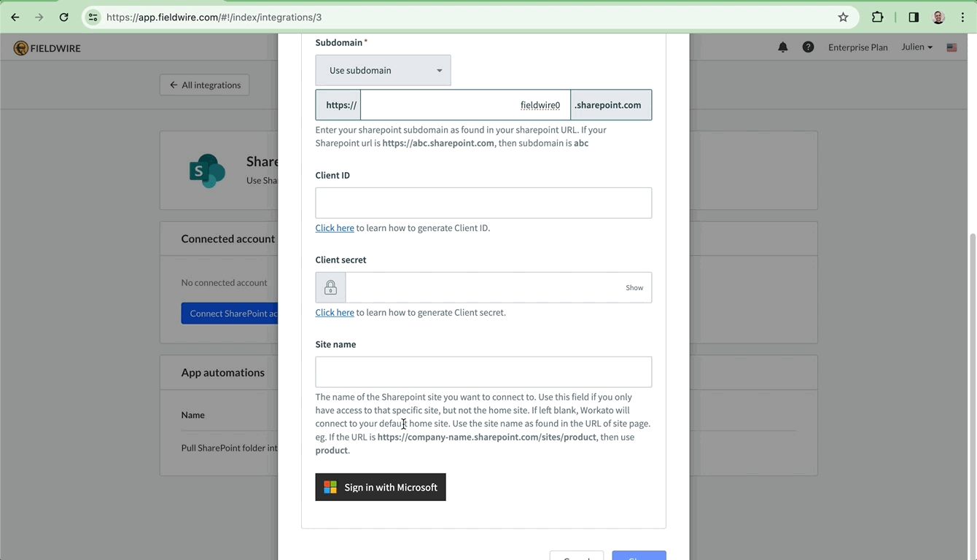This screenshot has width=977, height=560.
Task: Open notifications via the bell icon
Action: pos(783,47)
